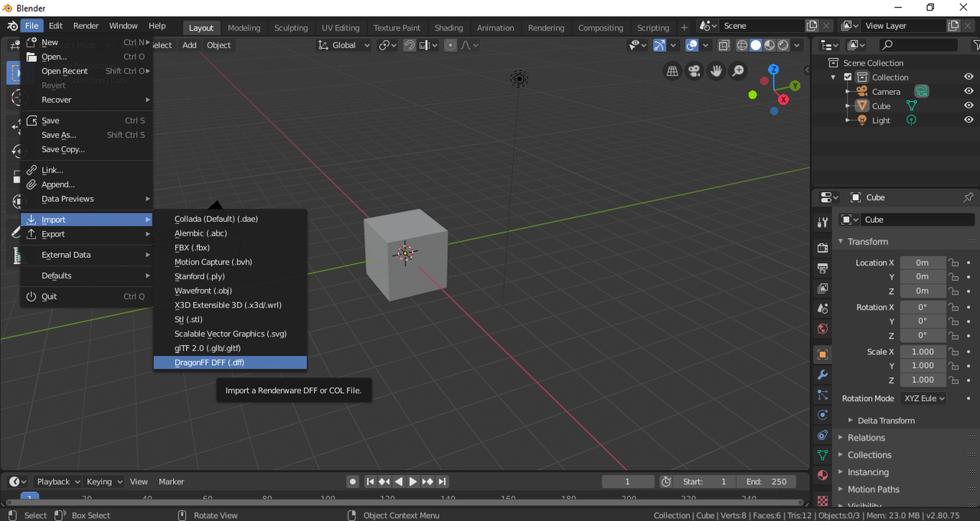Toggle perspective/orthographic grid icon
The image size is (980, 521).
[672, 71]
